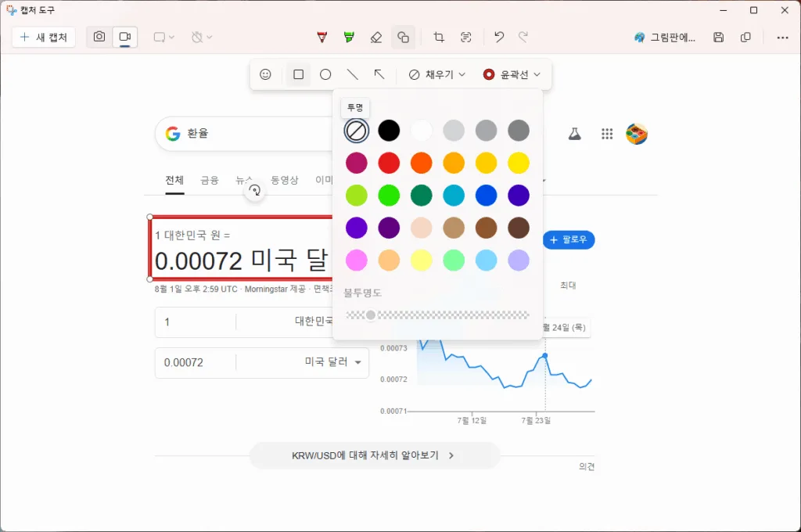This screenshot has width=801, height=532.
Task: Redo the last edit
Action: tap(523, 37)
